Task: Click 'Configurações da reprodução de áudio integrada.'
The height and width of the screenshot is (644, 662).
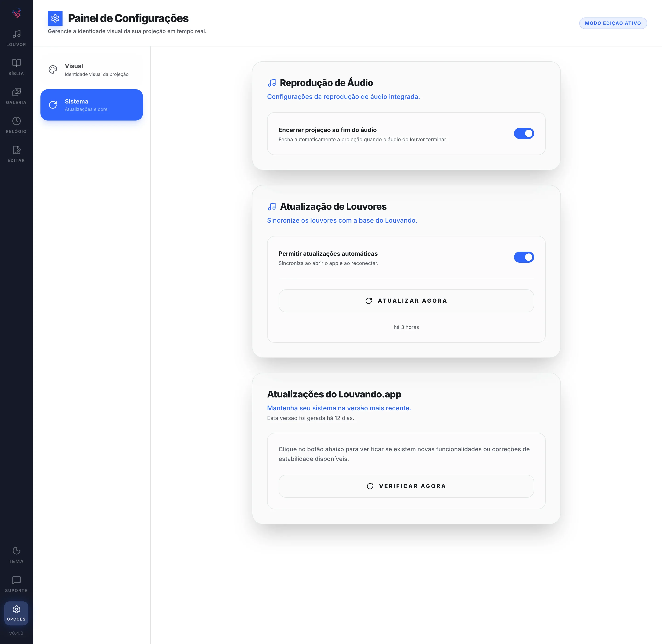Action: pos(343,97)
